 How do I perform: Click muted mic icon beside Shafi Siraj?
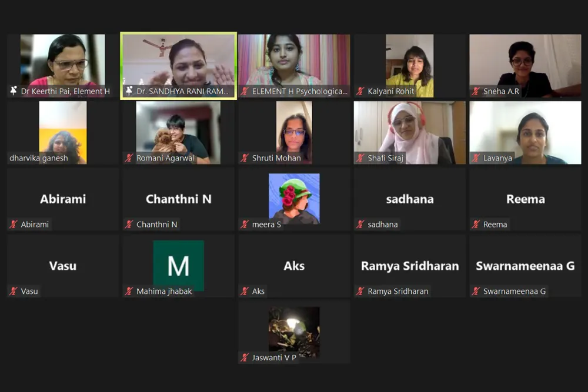[x=360, y=158]
